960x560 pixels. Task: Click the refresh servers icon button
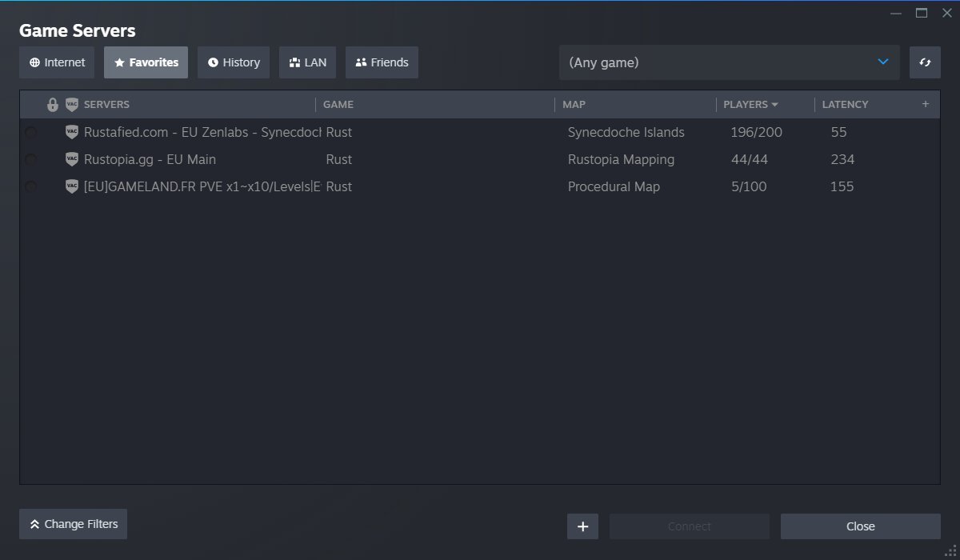925,62
